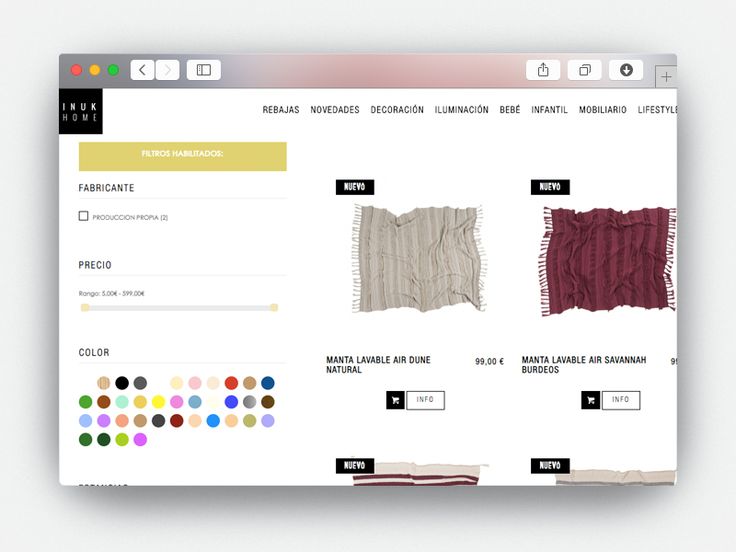The width and height of the screenshot is (736, 552).
Task: Open the downloads arrow icon
Action: click(x=626, y=70)
